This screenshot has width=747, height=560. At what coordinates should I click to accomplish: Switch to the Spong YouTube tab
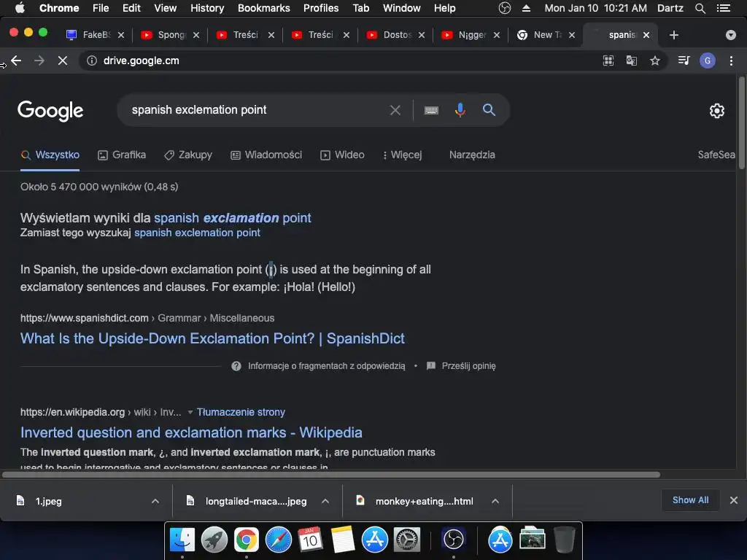point(164,35)
